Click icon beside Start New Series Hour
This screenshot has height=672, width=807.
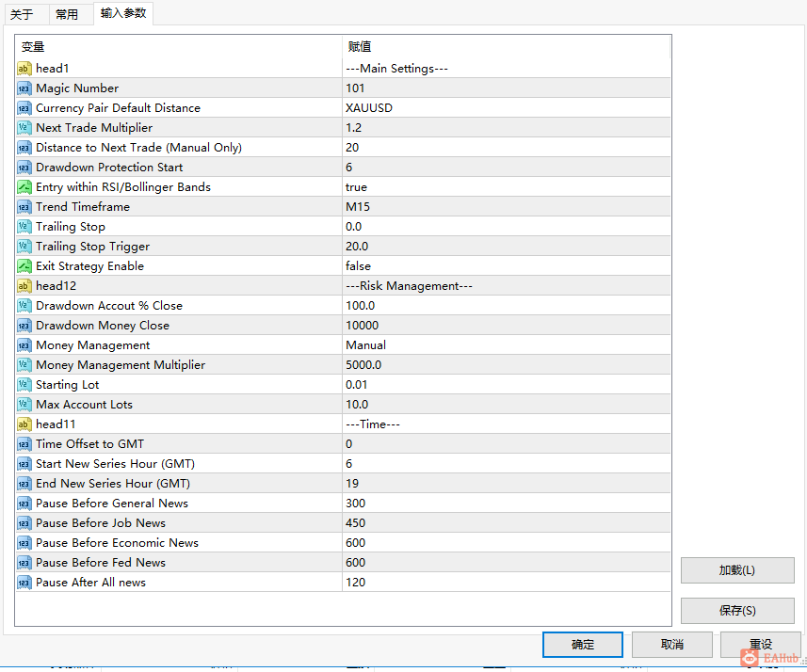point(24,464)
